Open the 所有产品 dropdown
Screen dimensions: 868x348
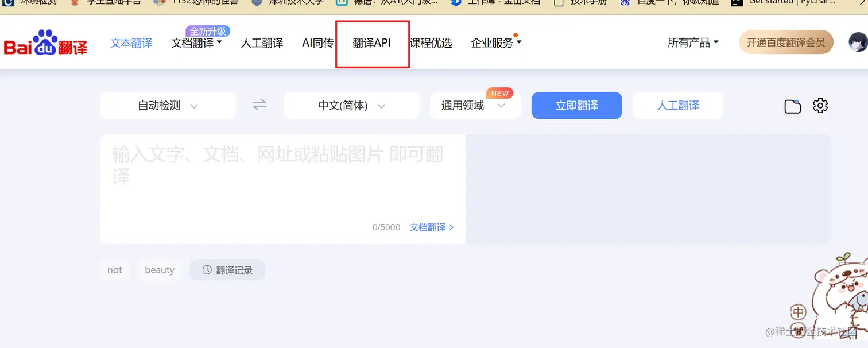click(693, 42)
